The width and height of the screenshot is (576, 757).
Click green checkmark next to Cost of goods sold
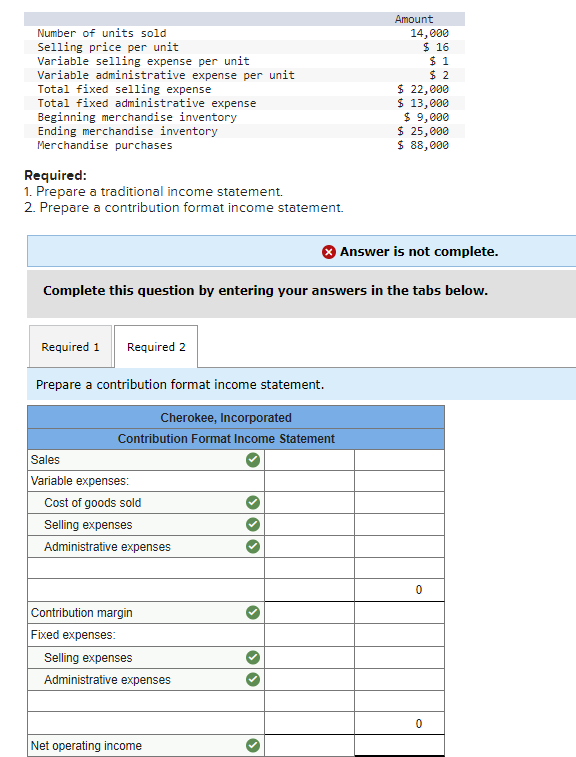[x=253, y=503]
